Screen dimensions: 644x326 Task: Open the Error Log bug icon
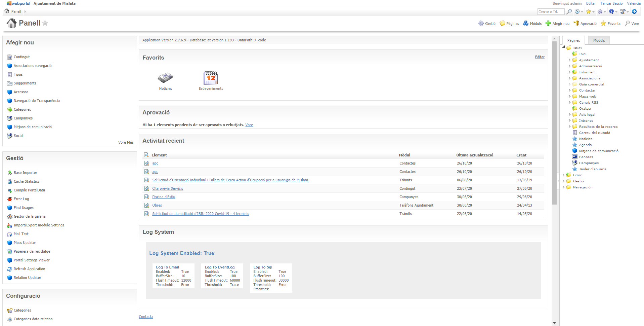(x=10, y=199)
